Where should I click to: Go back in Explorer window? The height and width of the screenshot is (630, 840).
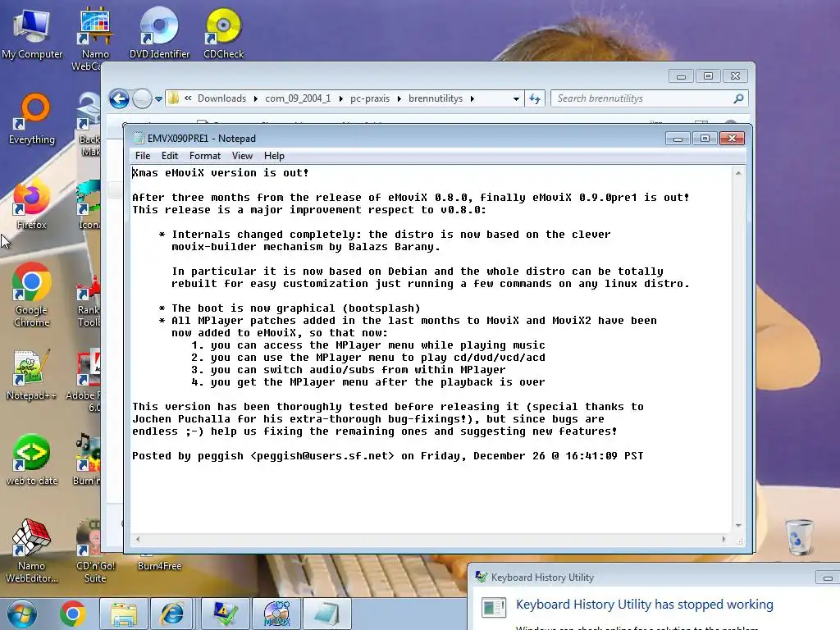pyautogui.click(x=119, y=98)
